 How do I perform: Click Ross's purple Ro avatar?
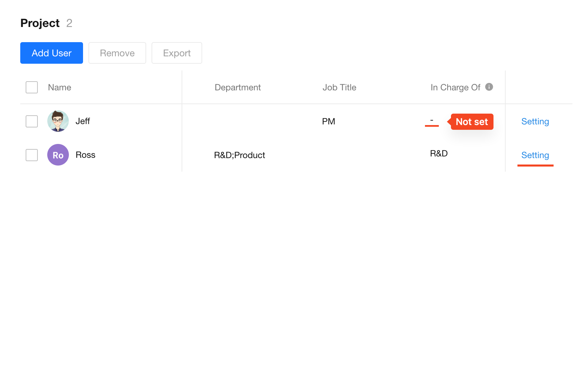click(x=58, y=155)
